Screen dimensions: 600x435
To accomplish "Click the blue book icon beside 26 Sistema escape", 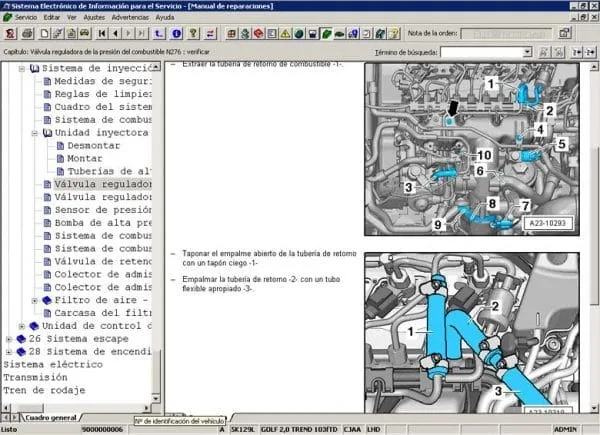I will point(21,339).
